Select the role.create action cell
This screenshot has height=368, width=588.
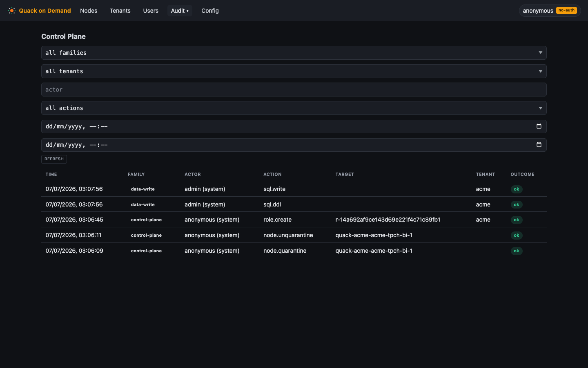[277, 220]
